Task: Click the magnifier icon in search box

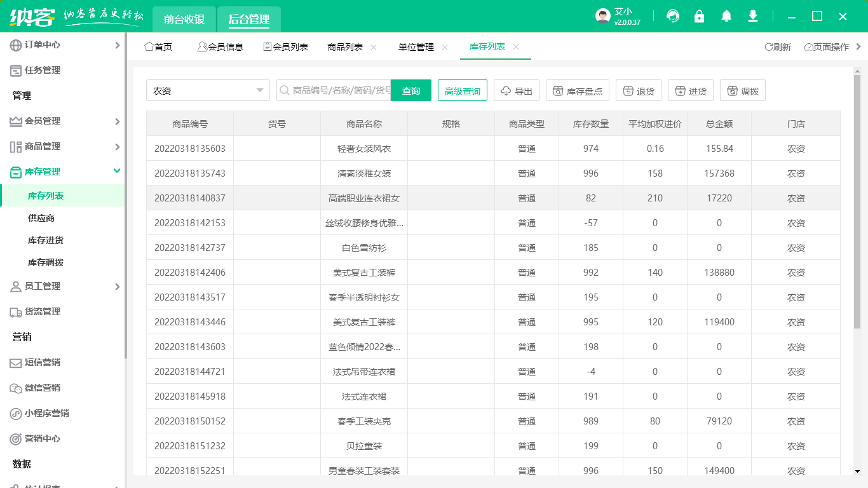Action: click(284, 91)
